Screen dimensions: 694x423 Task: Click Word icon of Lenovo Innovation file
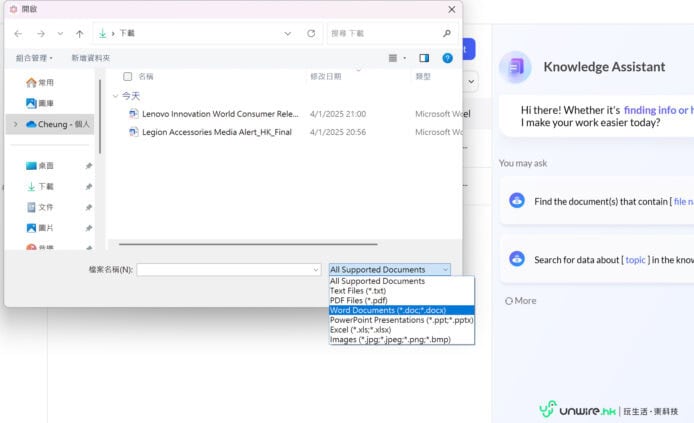[133, 114]
